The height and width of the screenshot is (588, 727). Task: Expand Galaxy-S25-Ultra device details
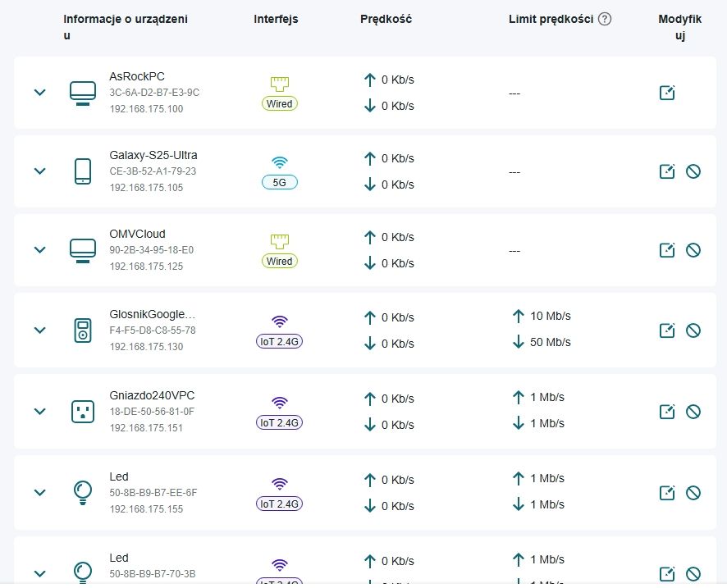point(39,171)
